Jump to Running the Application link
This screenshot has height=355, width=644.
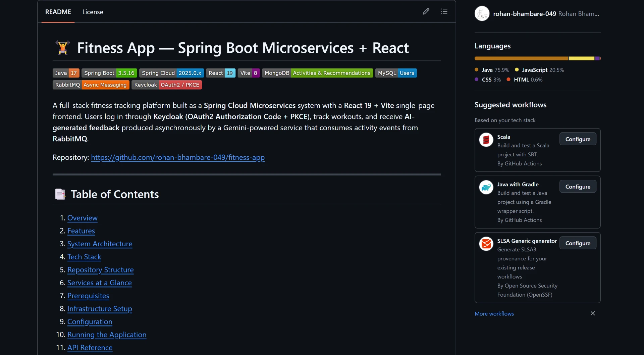click(x=107, y=335)
